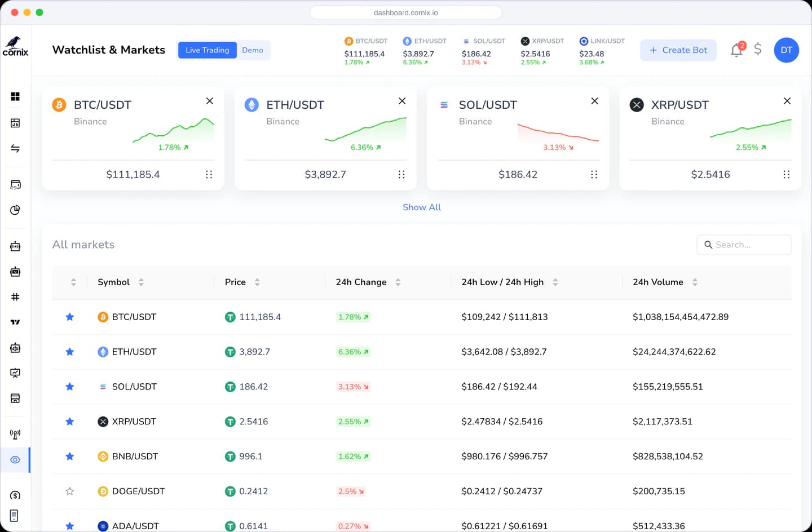Sort by favorites star column arrows

(73, 282)
